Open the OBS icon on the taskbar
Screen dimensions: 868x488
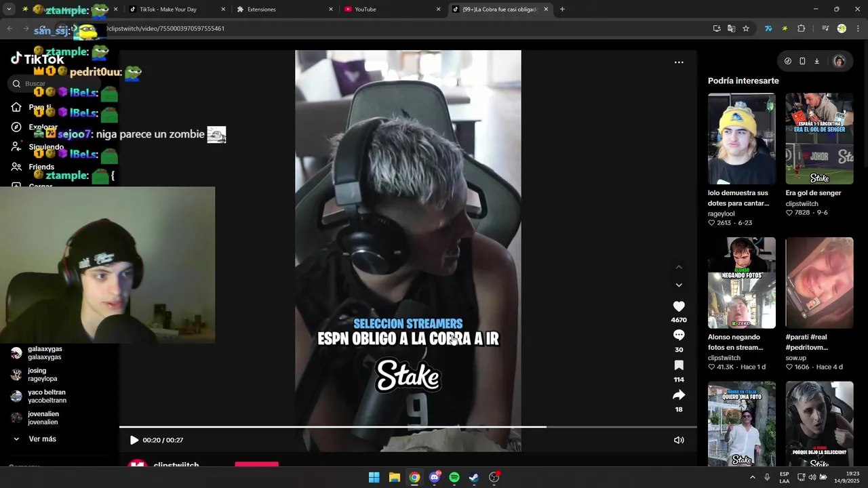tap(494, 477)
